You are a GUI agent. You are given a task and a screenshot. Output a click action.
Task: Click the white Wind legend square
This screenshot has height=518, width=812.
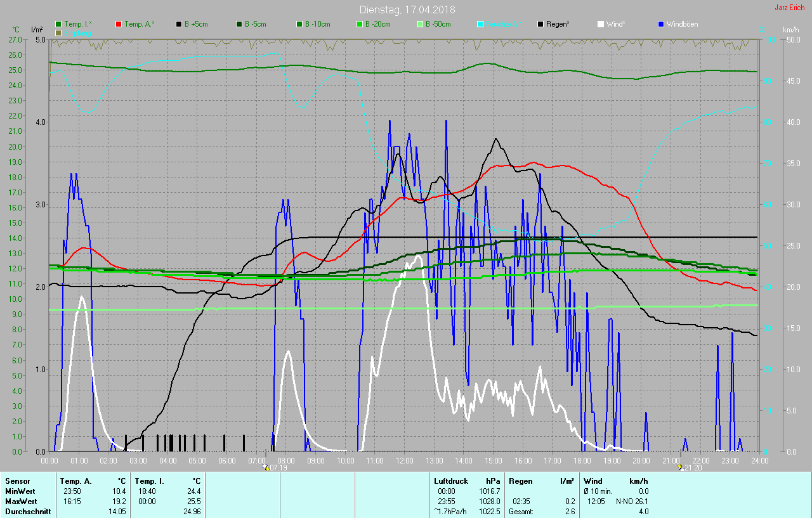tap(601, 24)
